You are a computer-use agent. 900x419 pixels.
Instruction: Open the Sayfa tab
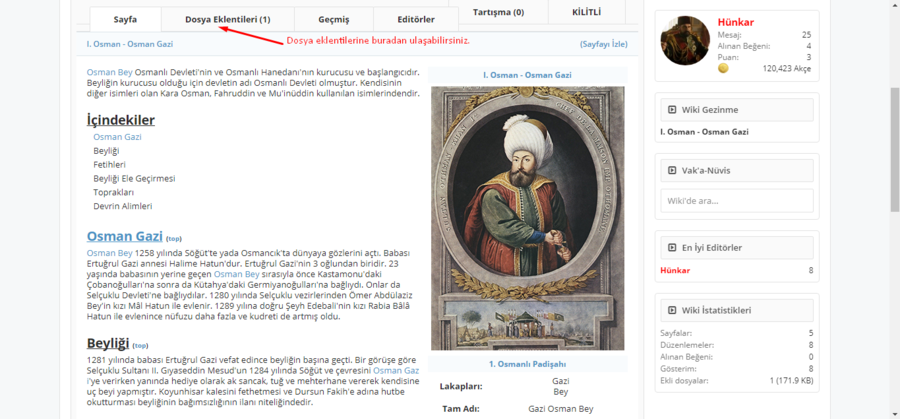click(x=125, y=20)
